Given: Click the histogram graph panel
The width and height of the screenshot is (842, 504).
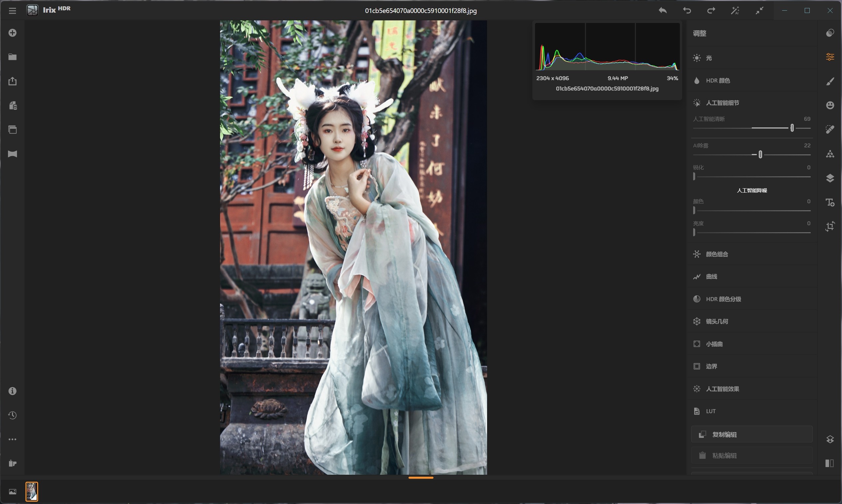Looking at the screenshot, I should point(607,47).
